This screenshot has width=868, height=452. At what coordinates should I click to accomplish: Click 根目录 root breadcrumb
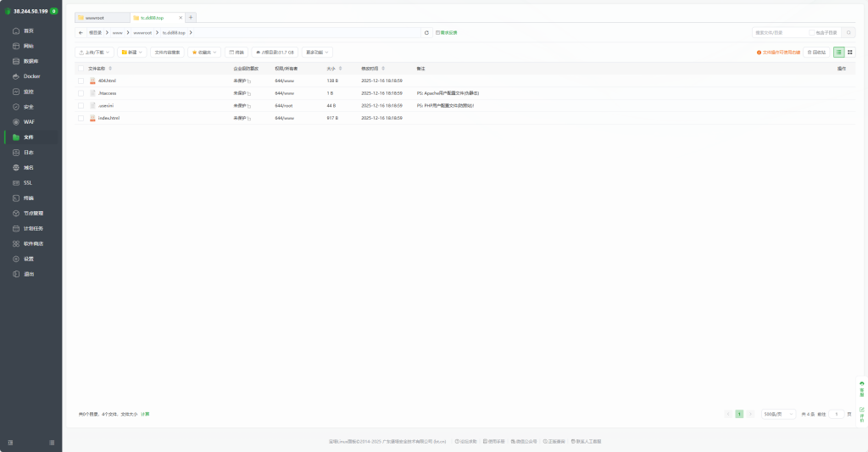tap(95, 33)
